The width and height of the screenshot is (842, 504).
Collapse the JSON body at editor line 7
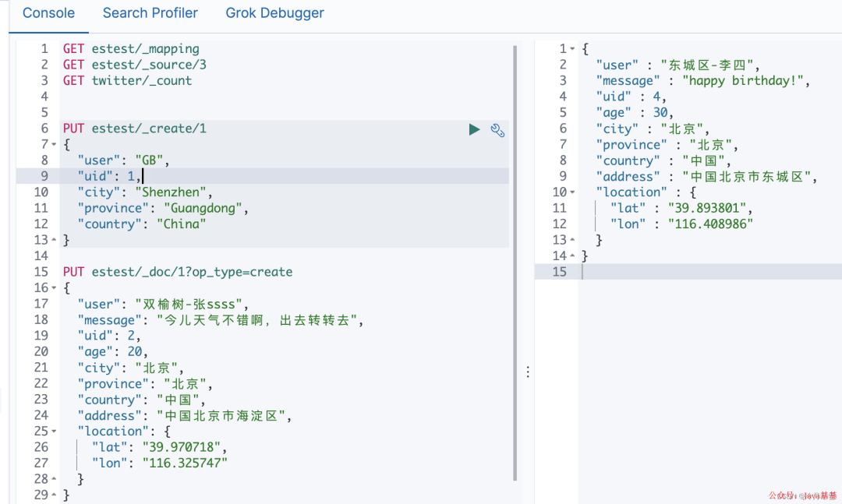tap(54, 144)
